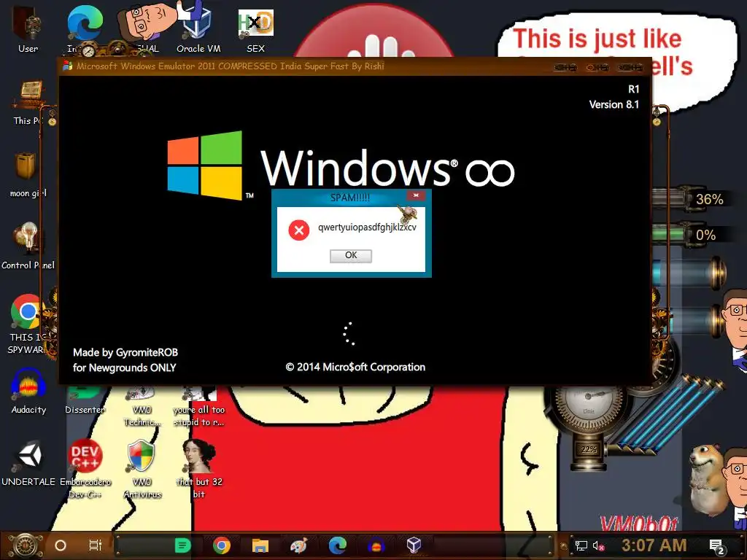This screenshot has width=747, height=560.
Task: Open the Control Panel desktop icon
Action: 28,246
